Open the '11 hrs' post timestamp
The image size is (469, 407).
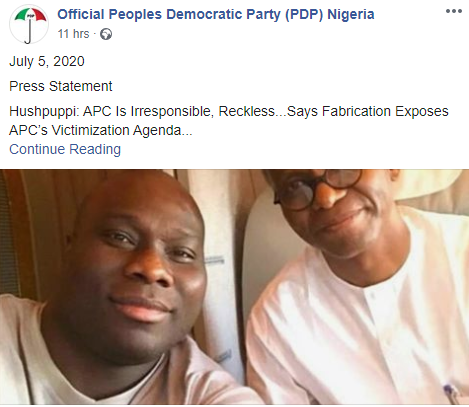pos(73,34)
